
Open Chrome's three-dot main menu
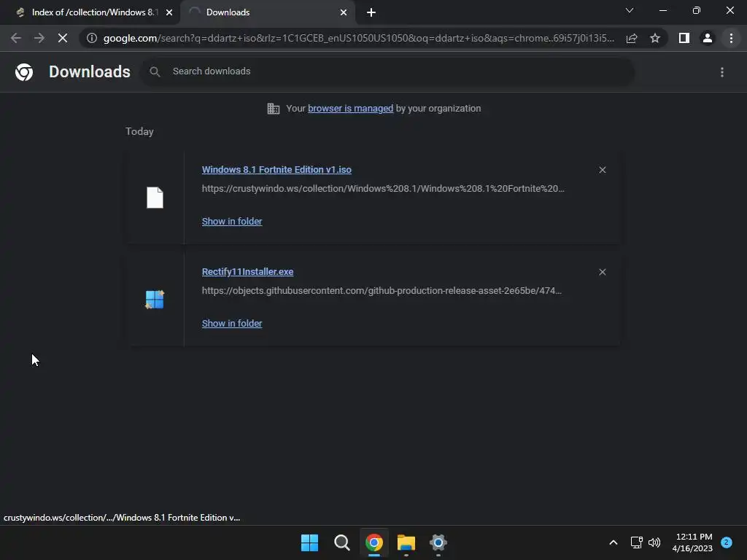point(731,38)
